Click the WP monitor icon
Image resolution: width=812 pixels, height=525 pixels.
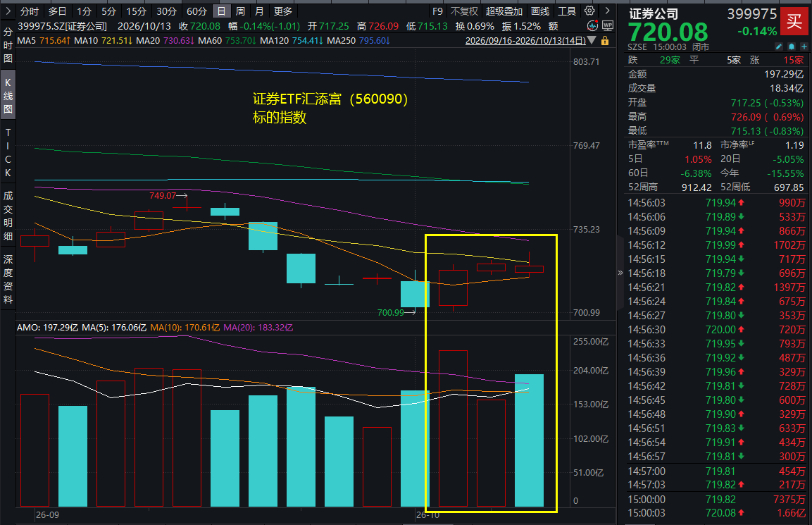[608, 25]
